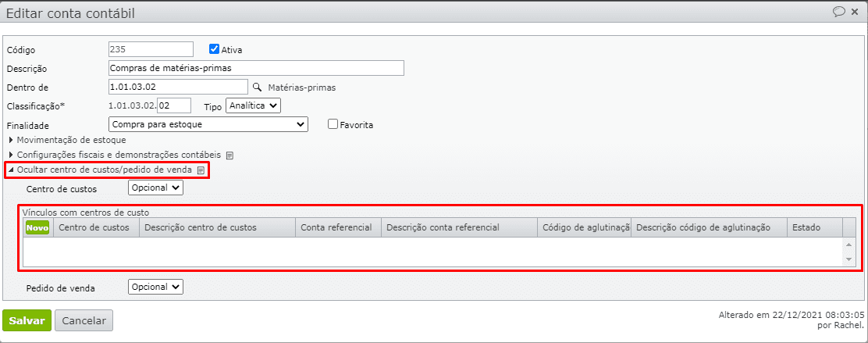Open the Pedido de venda Opcional dropdown

[155, 288]
